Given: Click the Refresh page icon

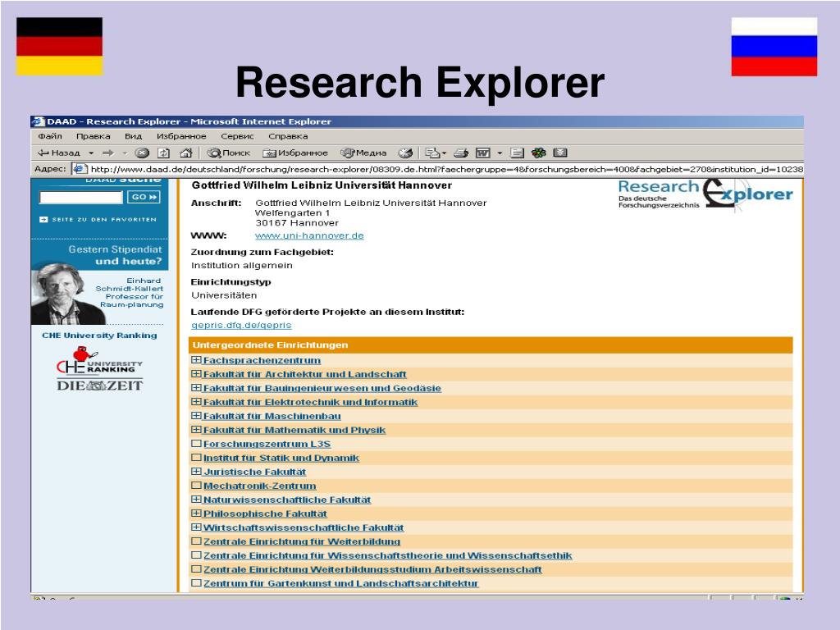Looking at the screenshot, I should 163,153.
